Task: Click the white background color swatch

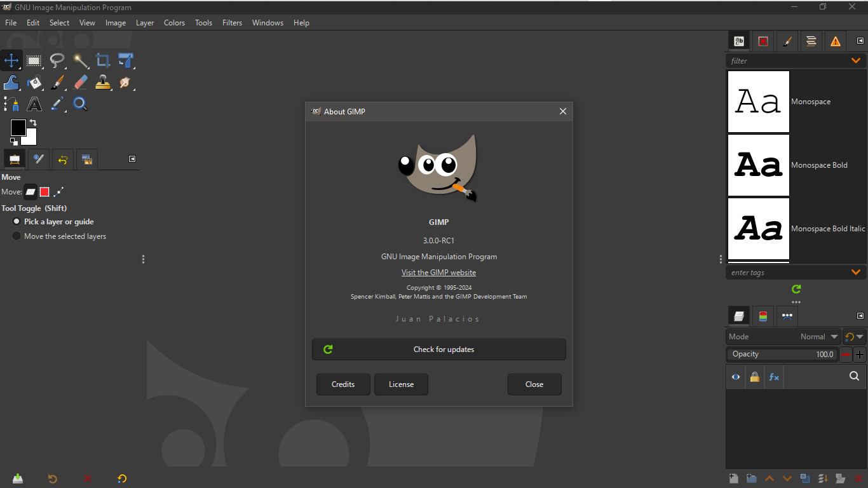Action: click(31, 140)
